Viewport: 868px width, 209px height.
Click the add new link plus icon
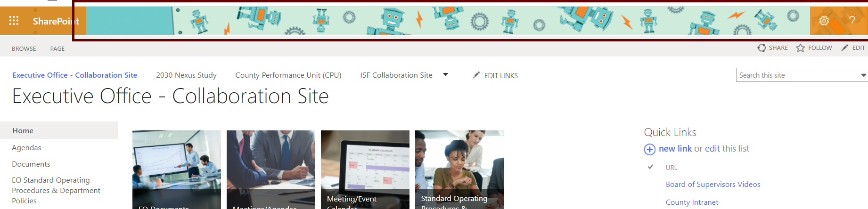[649, 149]
